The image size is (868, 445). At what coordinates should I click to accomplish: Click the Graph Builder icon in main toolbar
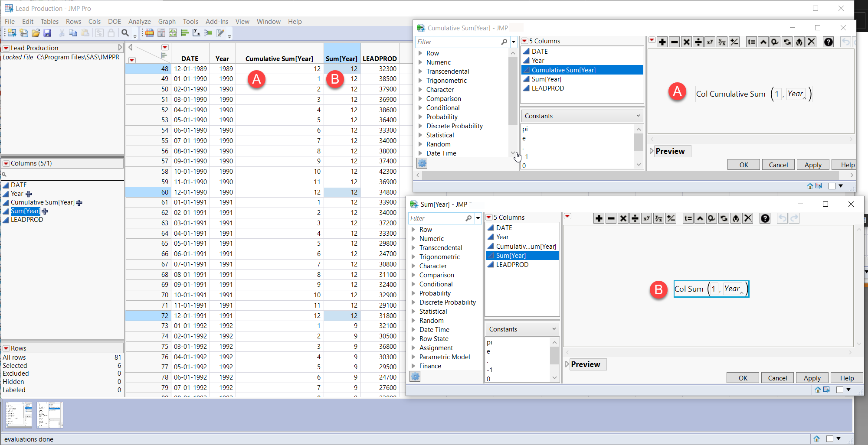[173, 33]
